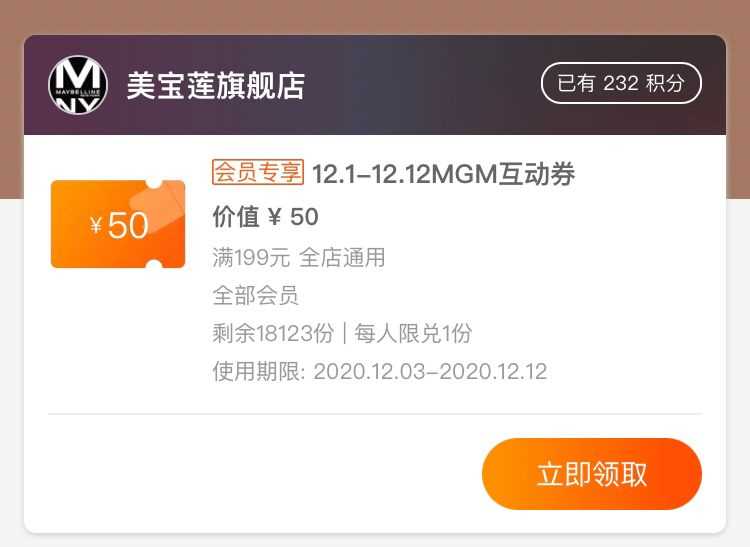Click the orange ¥50 coupon ticket
750x547 pixels.
point(118,224)
